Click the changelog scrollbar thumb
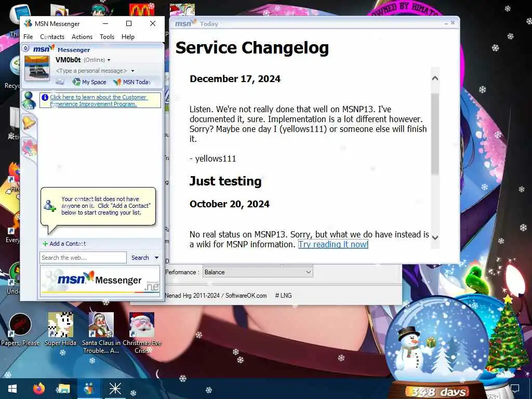This screenshot has height=399, width=532. pos(435,134)
